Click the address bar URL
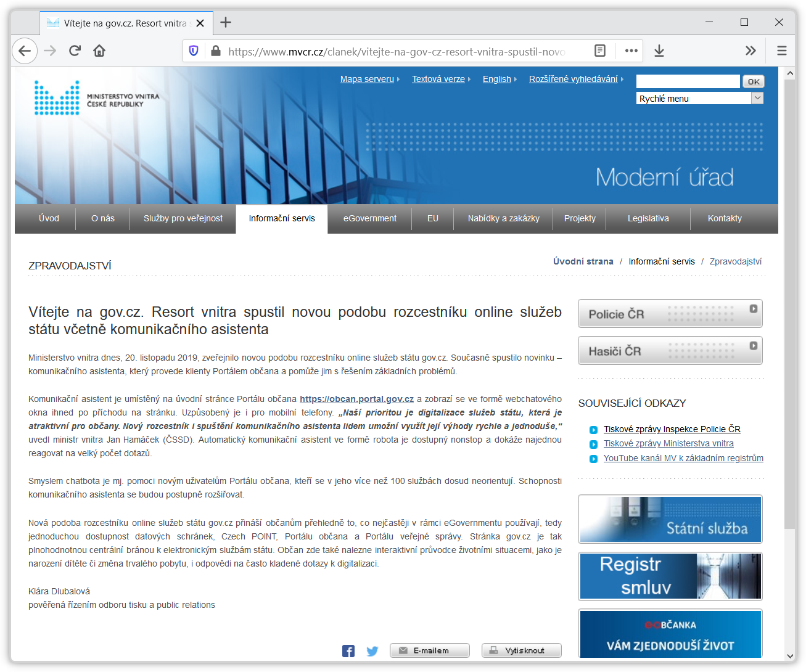 click(x=397, y=51)
